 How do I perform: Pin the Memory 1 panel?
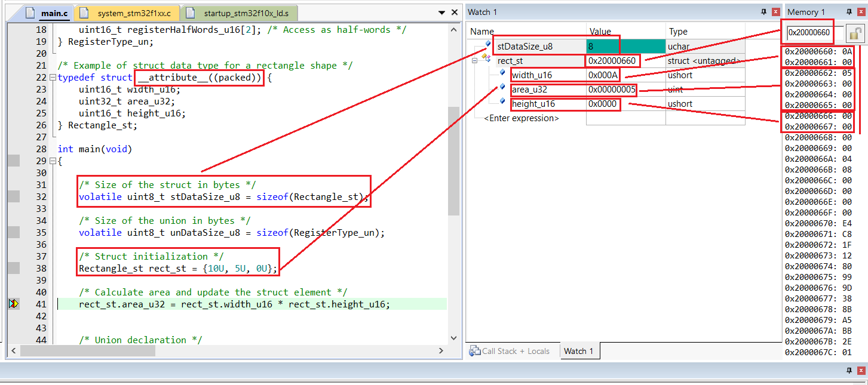848,12
